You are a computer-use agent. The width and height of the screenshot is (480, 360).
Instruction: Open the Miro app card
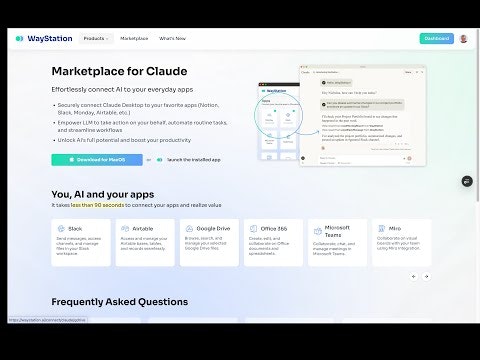click(402, 242)
